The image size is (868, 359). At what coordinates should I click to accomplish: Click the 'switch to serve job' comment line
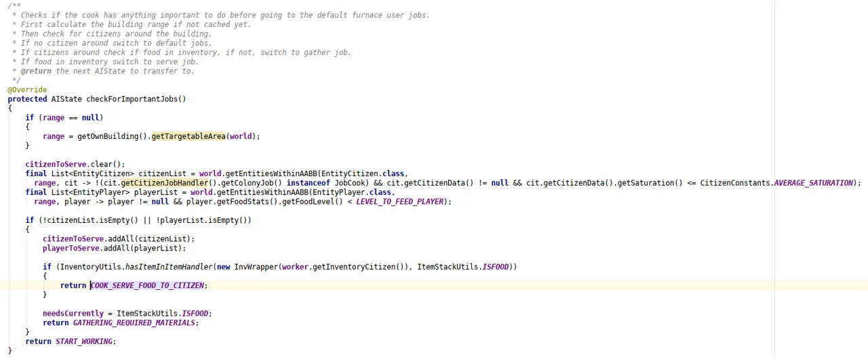click(106, 62)
